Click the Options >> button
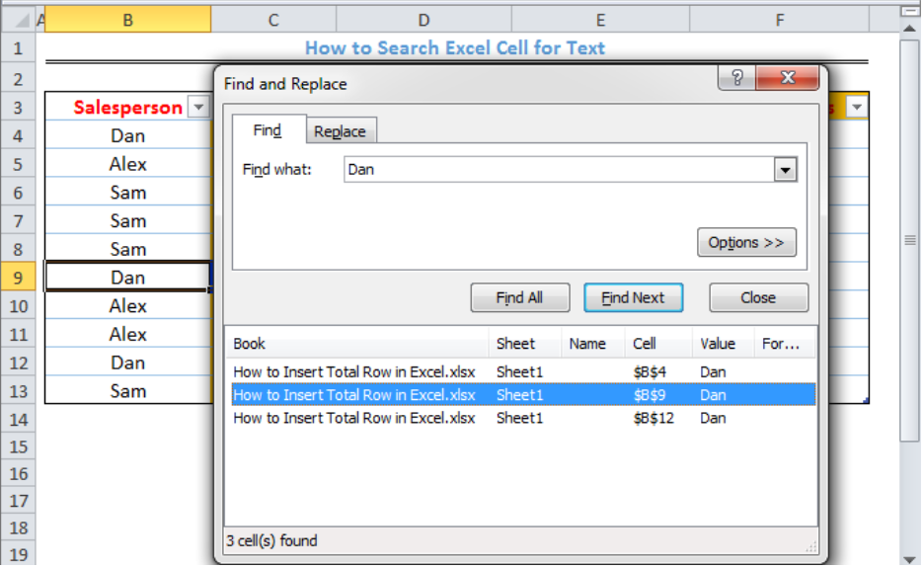Viewport: 924px width, 569px height. pos(746,242)
